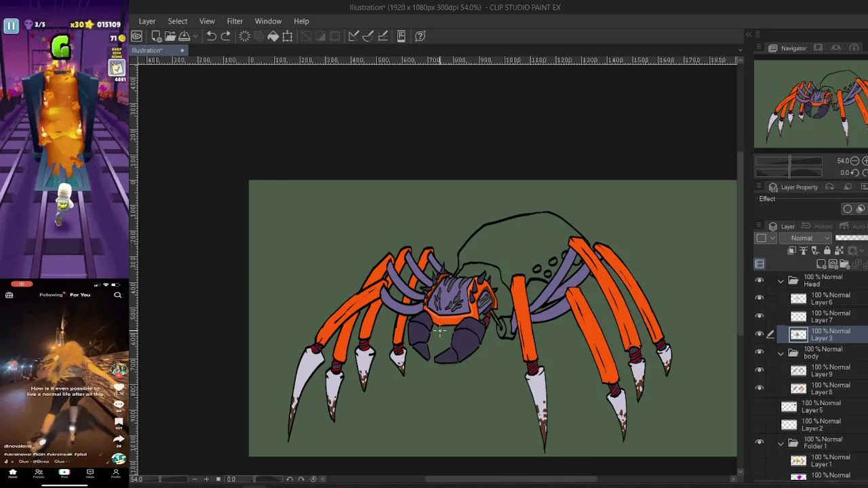This screenshot has height=488, width=868.
Task: Hide Layer 8 with its eye icon
Action: [x=759, y=388]
